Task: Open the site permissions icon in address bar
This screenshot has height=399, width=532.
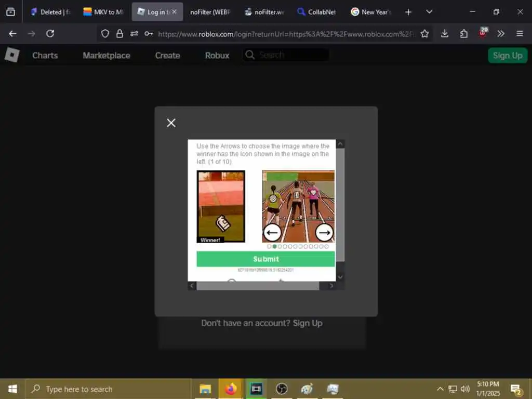Action: tap(135, 34)
